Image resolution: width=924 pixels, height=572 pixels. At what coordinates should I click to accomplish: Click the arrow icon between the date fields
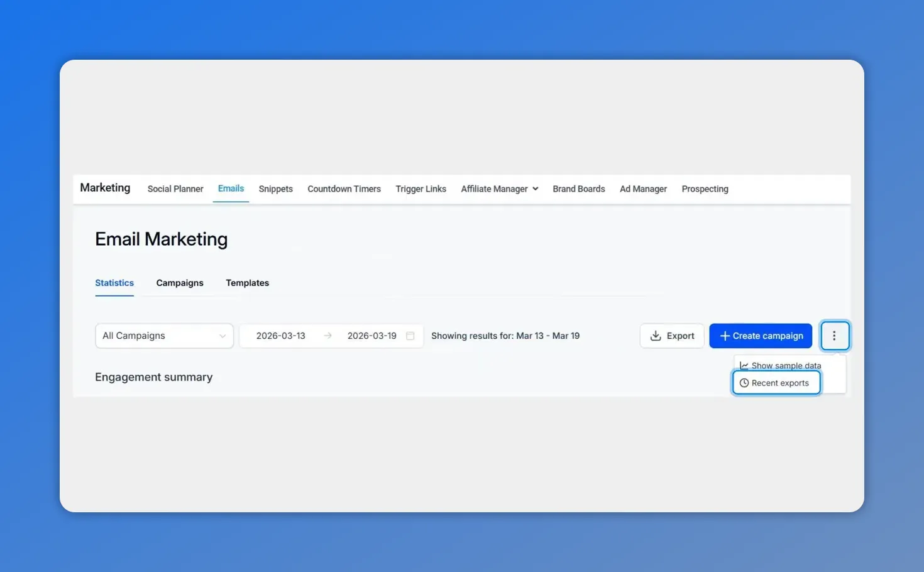coord(327,336)
